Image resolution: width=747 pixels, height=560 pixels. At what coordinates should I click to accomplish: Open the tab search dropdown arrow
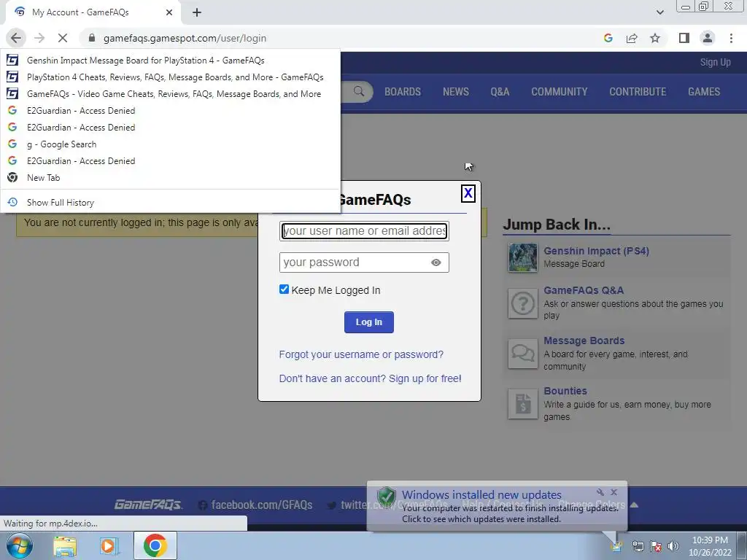coord(659,12)
